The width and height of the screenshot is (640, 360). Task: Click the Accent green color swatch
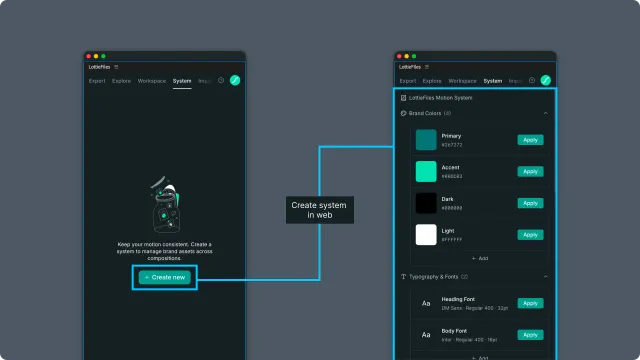[x=426, y=171]
